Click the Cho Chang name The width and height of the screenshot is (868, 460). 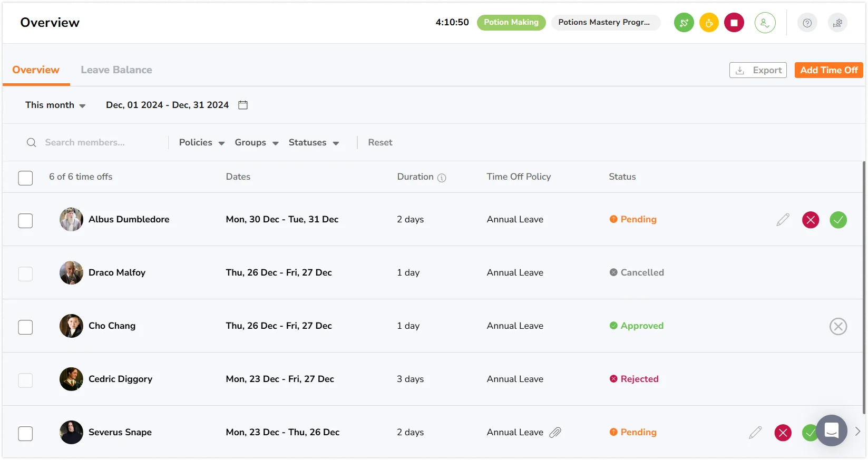112,326
